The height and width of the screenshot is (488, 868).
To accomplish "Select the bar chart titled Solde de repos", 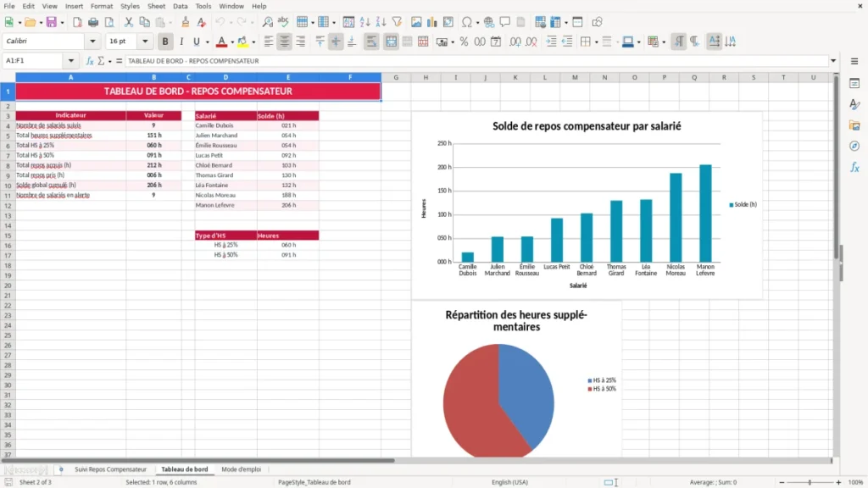I will pyautogui.click(x=587, y=205).
